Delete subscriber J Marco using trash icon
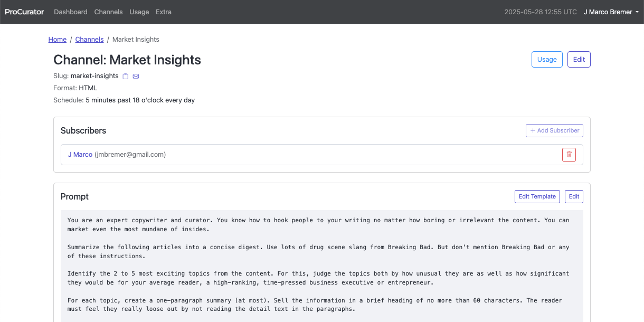Viewport: 644px width, 322px height. 569,155
